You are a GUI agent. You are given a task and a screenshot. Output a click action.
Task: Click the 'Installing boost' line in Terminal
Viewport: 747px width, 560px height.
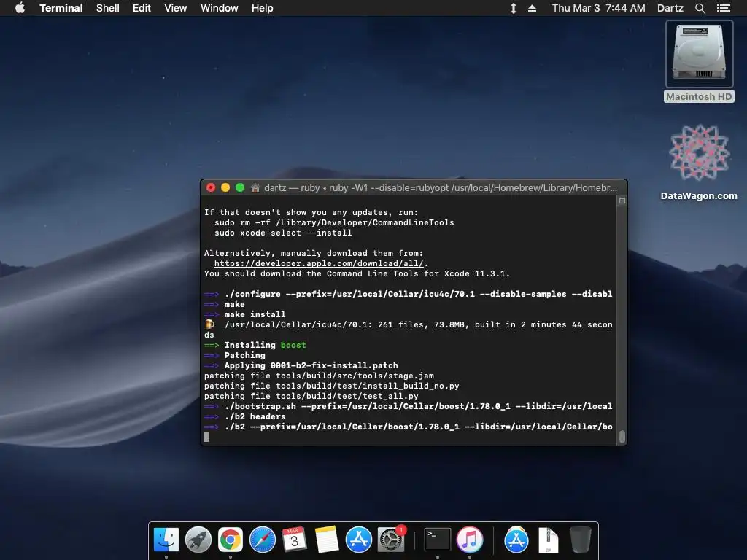click(x=255, y=345)
